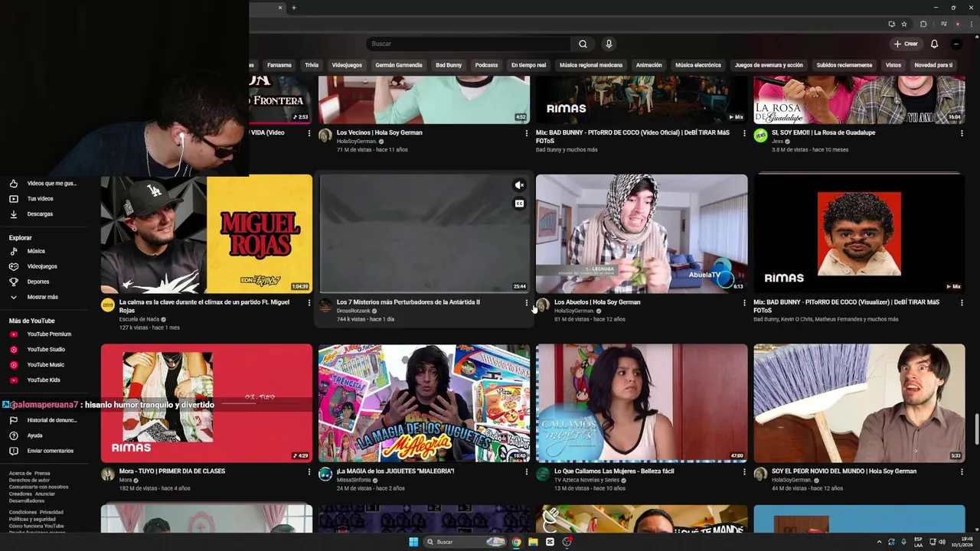Open File Explorer from taskbar
This screenshot has height=551, width=980.
click(x=533, y=542)
